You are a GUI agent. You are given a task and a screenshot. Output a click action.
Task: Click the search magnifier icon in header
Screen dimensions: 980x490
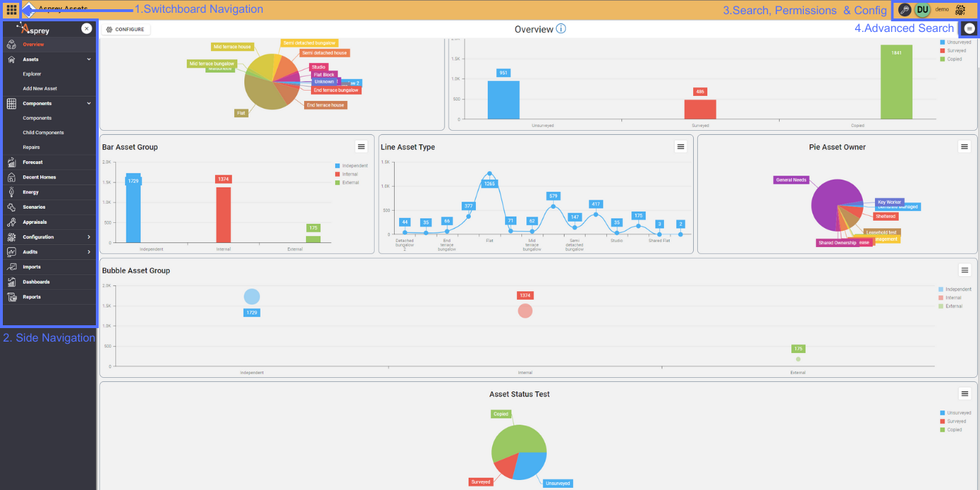[904, 10]
